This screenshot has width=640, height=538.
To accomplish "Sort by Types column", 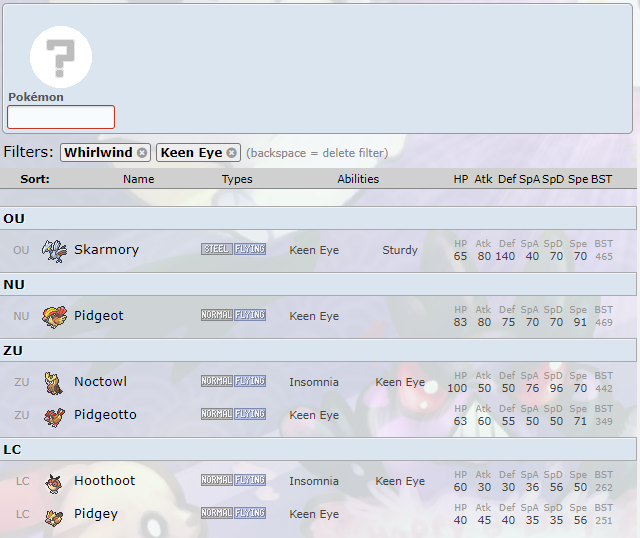I will pos(237,179).
